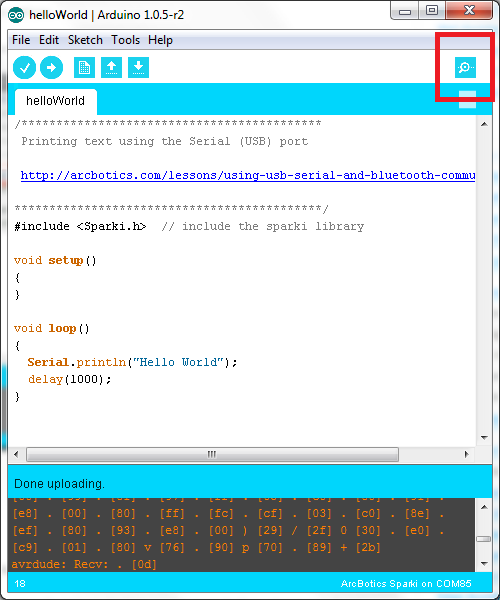Create a new sketch with the New icon

pyautogui.click(x=84, y=68)
